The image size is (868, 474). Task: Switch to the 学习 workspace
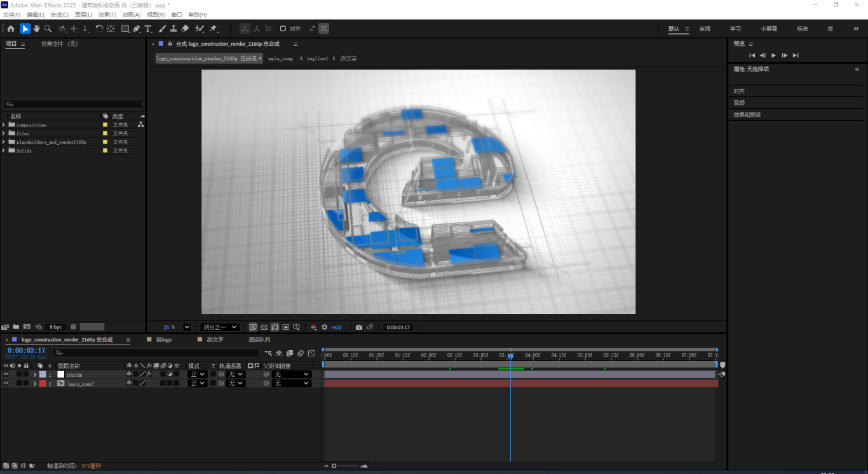tap(735, 29)
